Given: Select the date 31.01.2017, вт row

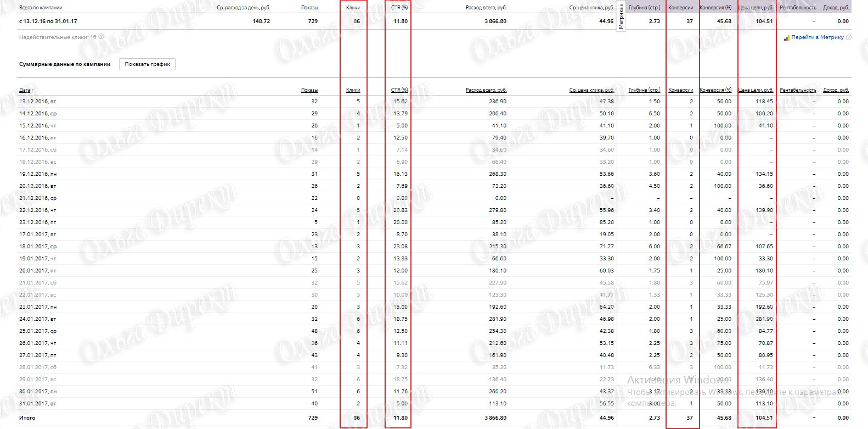Looking at the screenshot, I should [x=434, y=404].
